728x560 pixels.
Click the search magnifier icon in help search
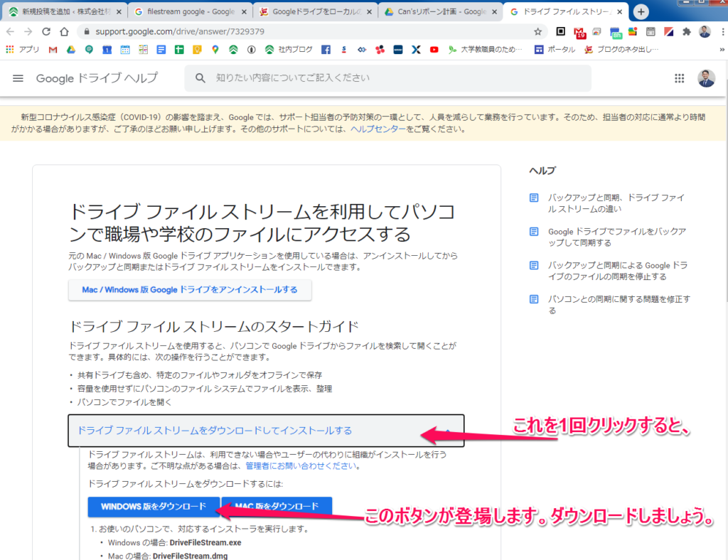(x=200, y=78)
